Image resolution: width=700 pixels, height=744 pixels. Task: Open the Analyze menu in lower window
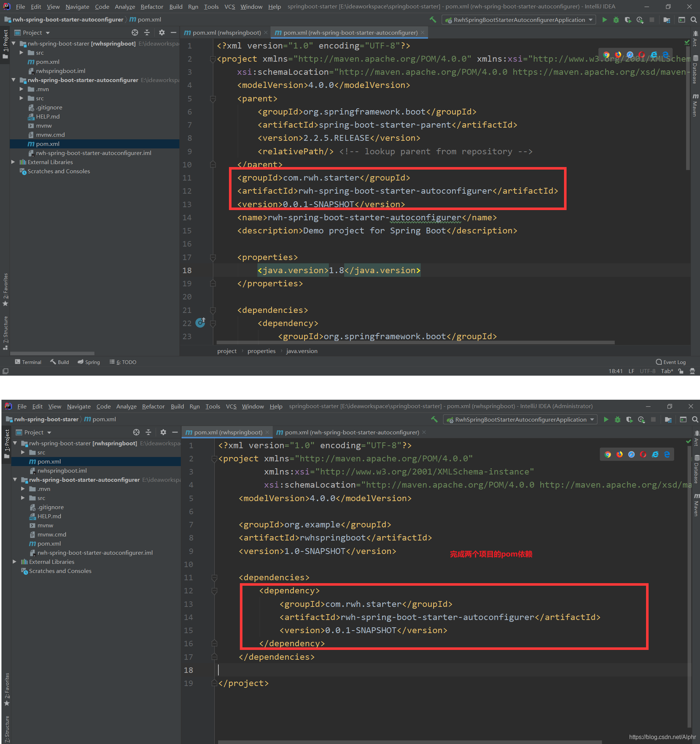point(127,406)
